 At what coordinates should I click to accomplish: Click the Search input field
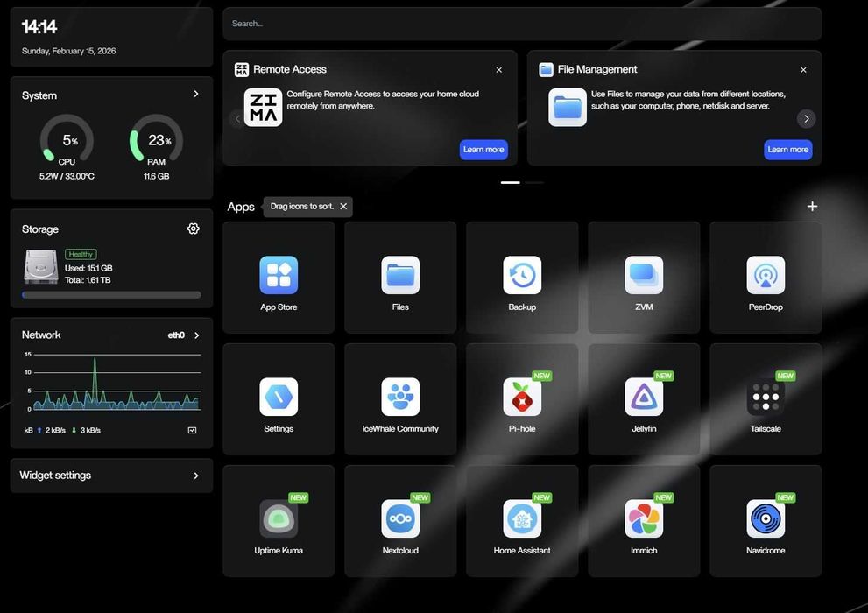(x=522, y=24)
